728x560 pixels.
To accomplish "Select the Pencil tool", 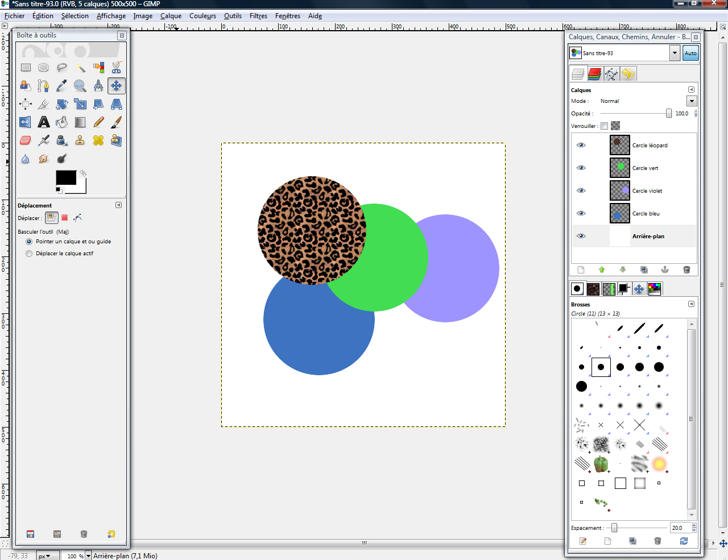I will coord(98,122).
